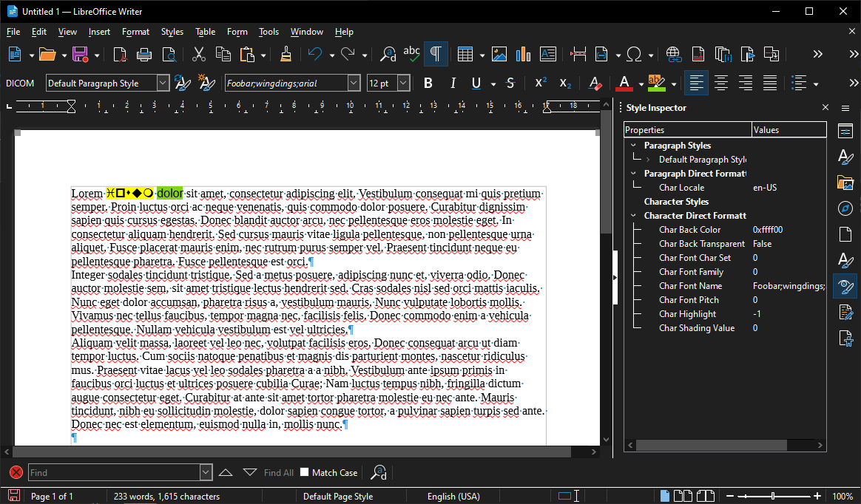Collapse the Character Direct Formatting tree node
The height and width of the screenshot is (504, 861).
(633, 216)
